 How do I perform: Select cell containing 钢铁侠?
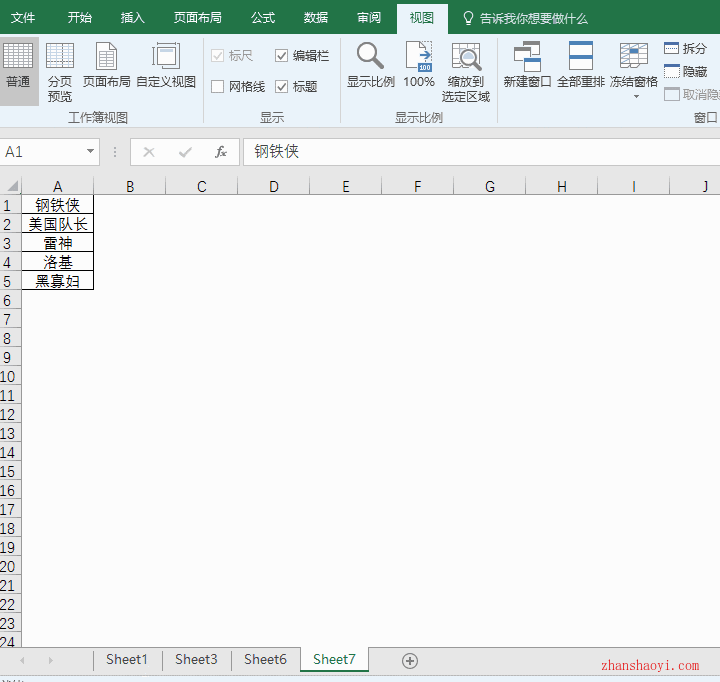click(x=57, y=205)
